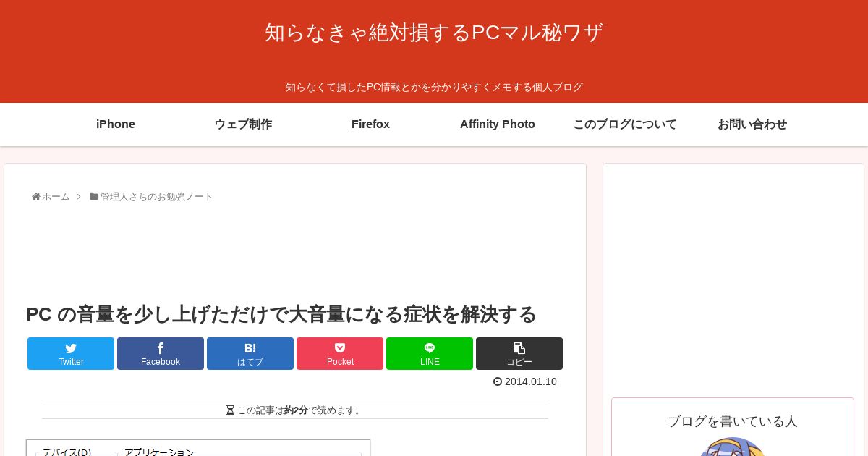Screen dimensions: 868x456
Task: Click the LINE share icon
Action: [x=430, y=348]
